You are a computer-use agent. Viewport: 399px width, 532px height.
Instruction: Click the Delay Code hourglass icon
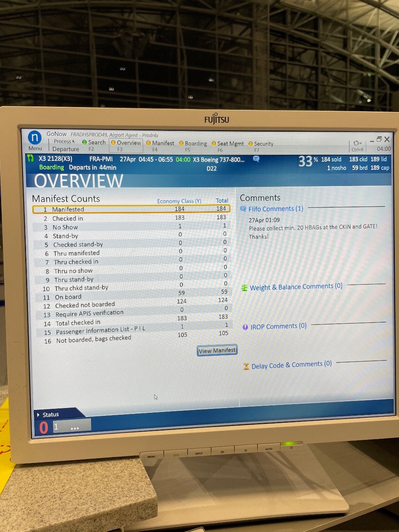[246, 366]
